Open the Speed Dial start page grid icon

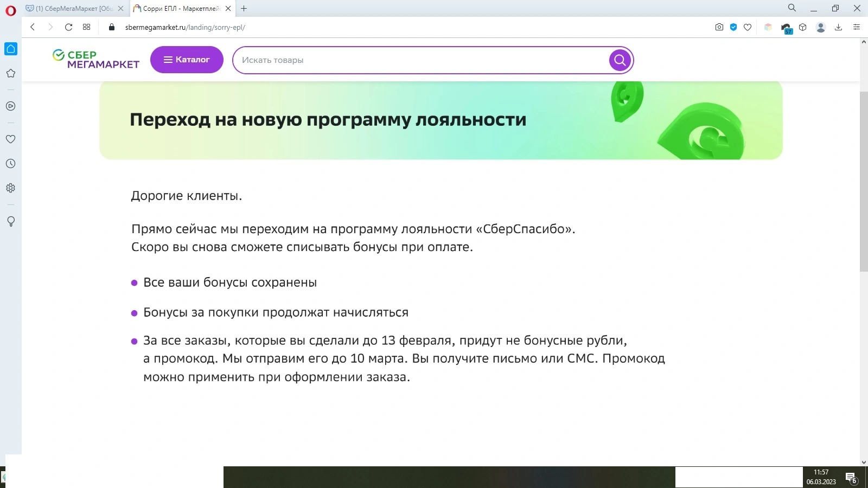pyautogui.click(x=87, y=27)
